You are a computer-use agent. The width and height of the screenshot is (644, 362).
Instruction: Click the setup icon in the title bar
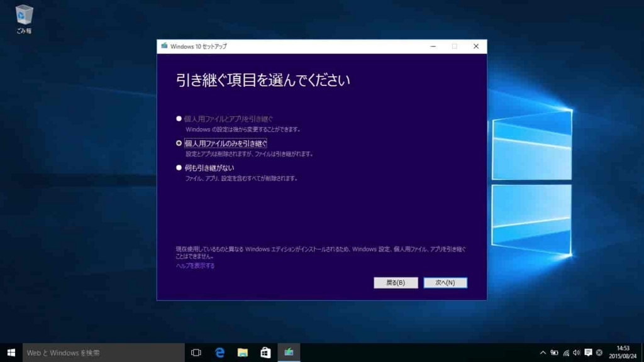coord(164,46)
